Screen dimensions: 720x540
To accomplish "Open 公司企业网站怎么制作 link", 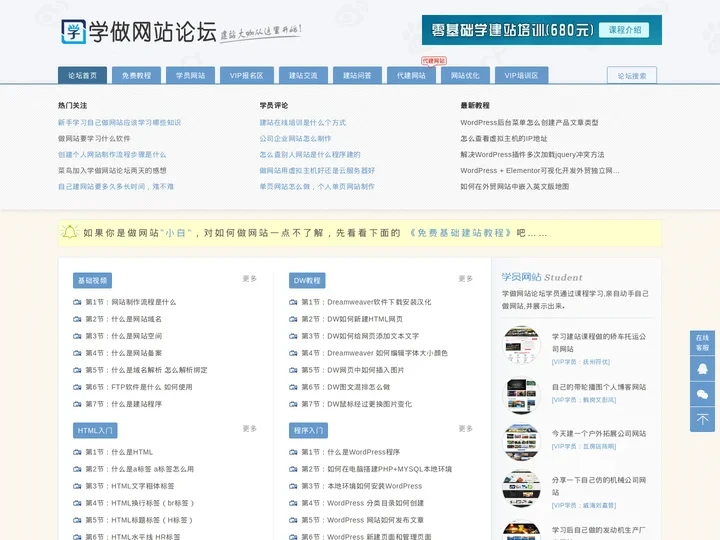I will point(295,139).
